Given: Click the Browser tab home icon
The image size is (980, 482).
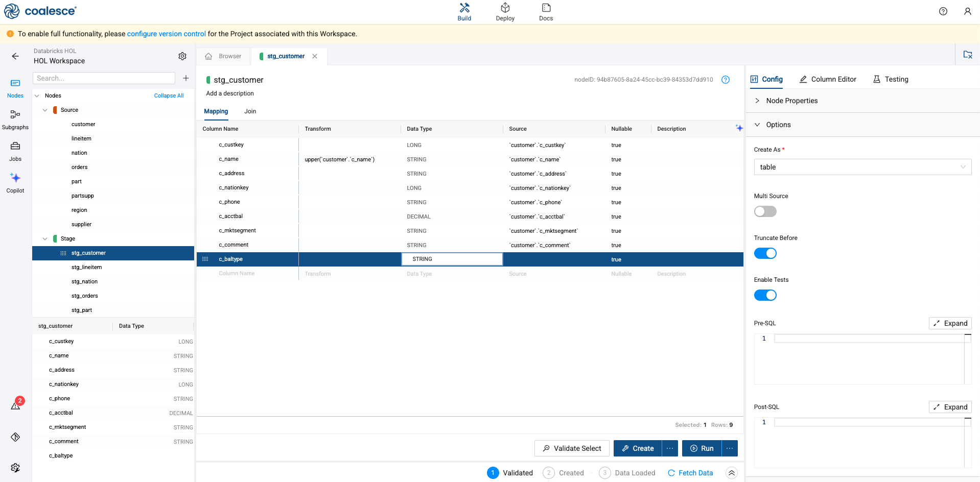Looking at the screenshot, I should pos(208,56).
